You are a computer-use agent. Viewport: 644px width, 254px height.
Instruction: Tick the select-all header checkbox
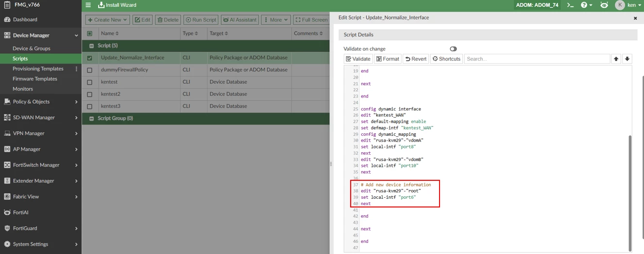click(x=89, y=33)
